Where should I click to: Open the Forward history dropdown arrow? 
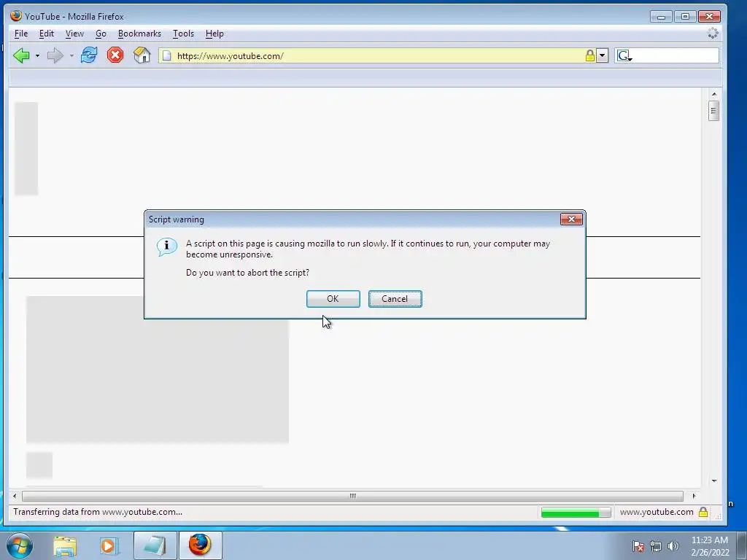(x=71, y=55)
